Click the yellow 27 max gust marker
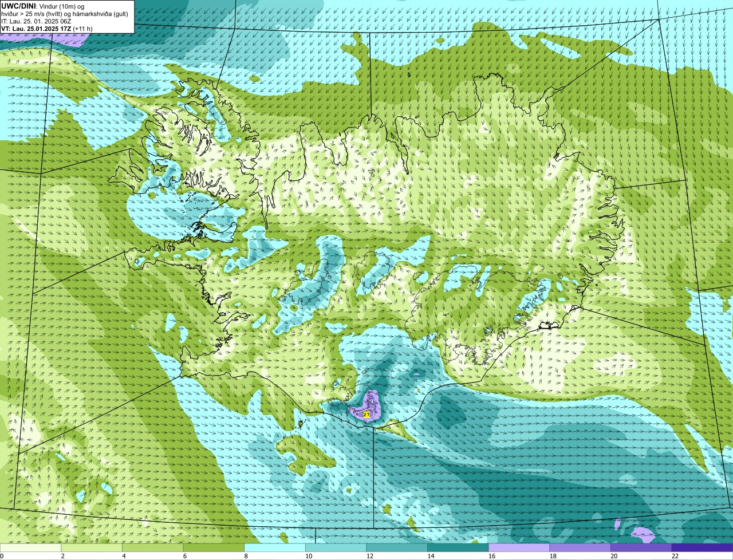The image size is (733, 560). pos(366,413)
